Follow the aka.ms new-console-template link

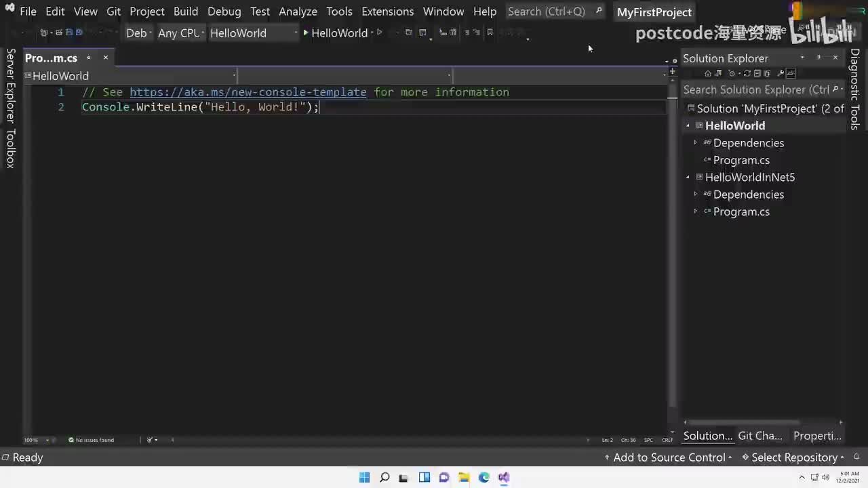click(x=248, y=92)
